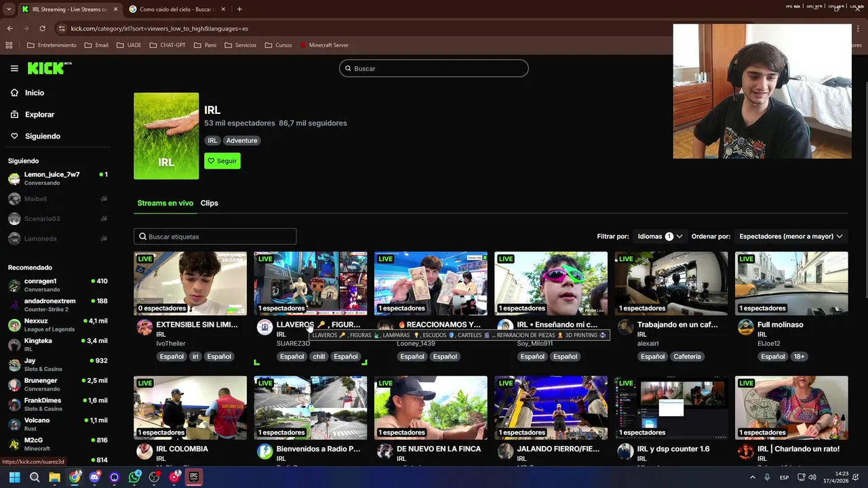Open Brunenger recommended channel
868x488 pixels.
(x=58, y=384)
